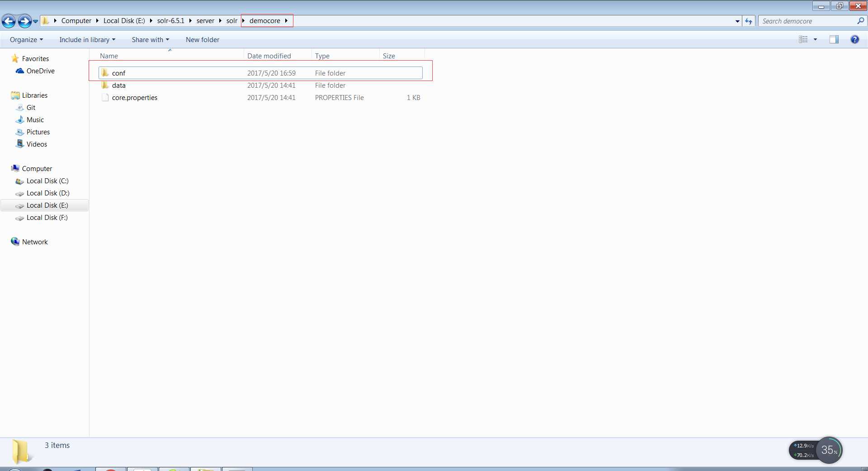Sort by the Date modified column header
Image resolution: width=868 pixels, height=471 pixels.
278,56
